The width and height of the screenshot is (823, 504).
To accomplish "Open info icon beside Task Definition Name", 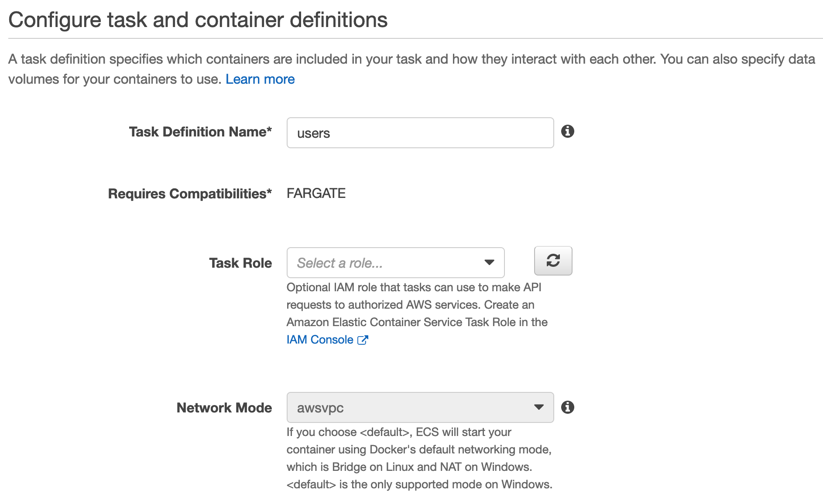I will [x=568, y=131].
